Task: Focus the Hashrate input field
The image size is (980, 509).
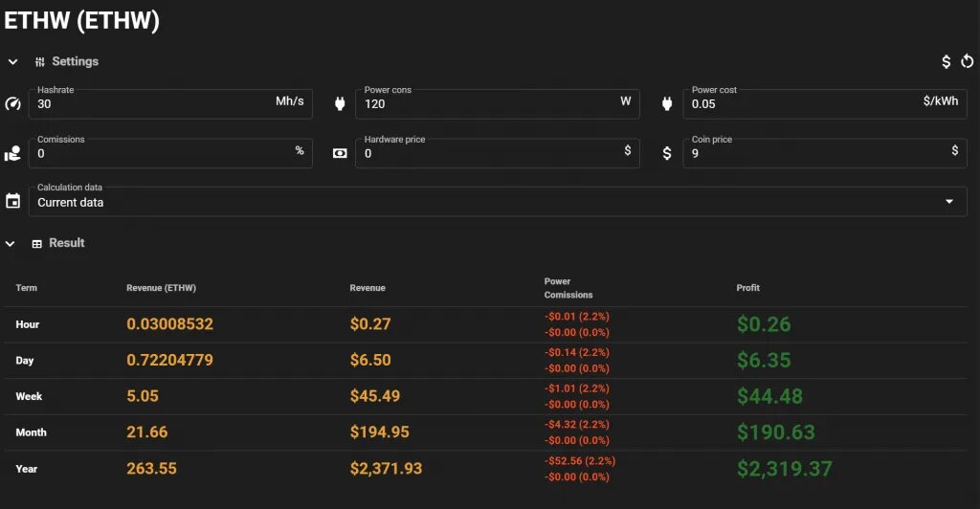Action: (x=170, y=103)
